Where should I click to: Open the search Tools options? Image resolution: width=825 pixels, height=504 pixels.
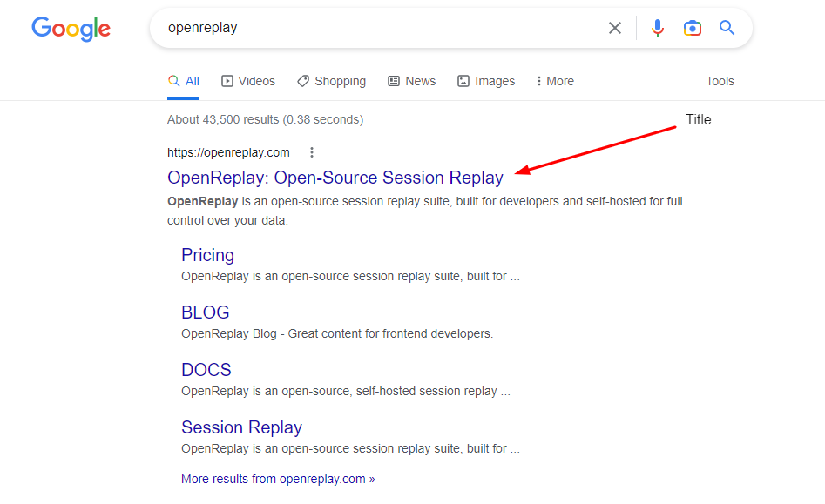click(720, 81)
